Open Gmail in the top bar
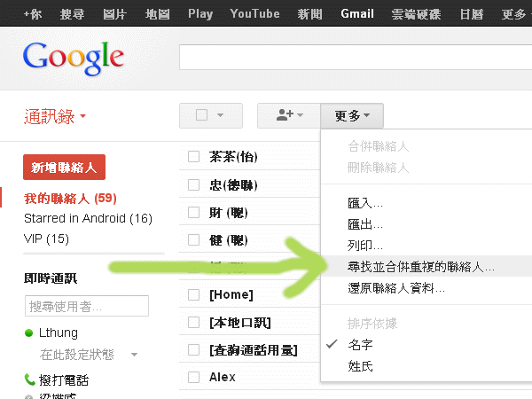The image size is (532, 399). point(357,14)
